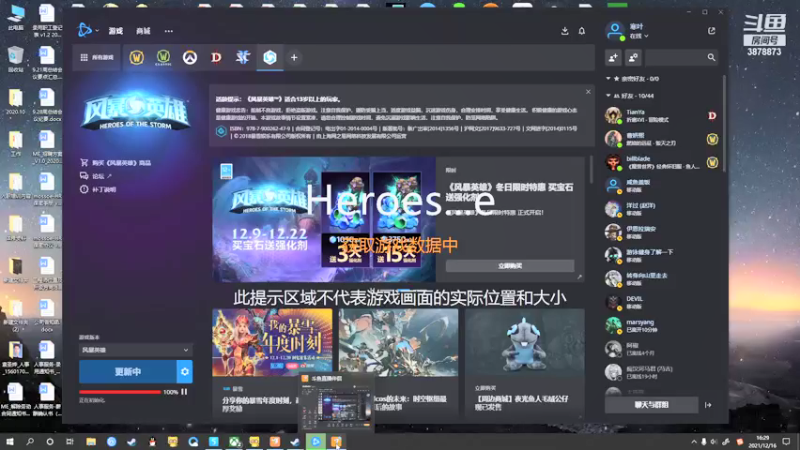Click the add friend icon

[613, 58]
